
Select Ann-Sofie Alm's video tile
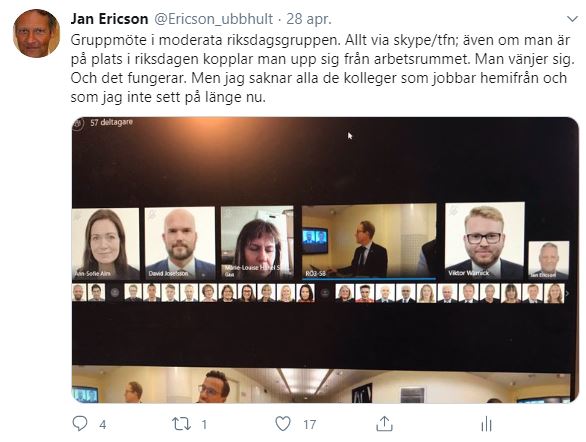105,244
